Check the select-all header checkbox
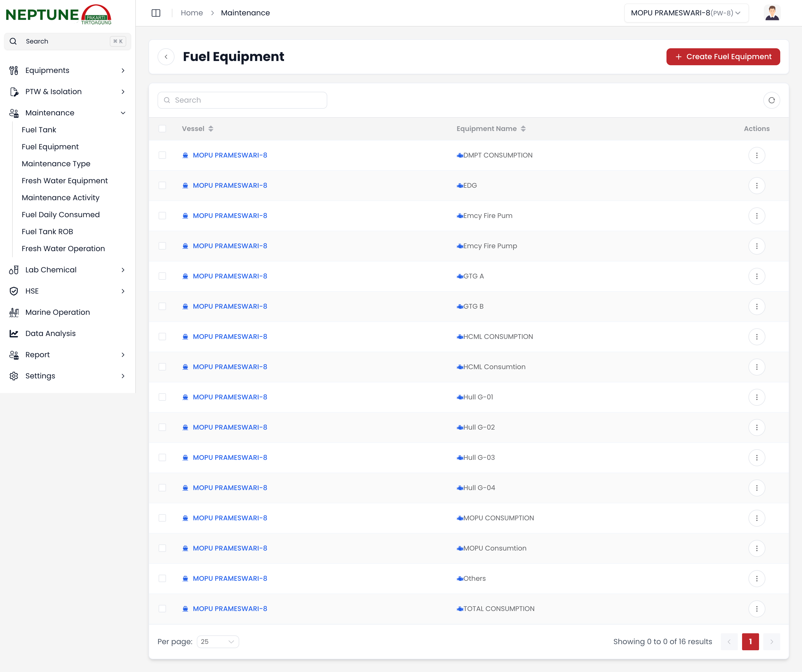The height and width of the screenshot is (672, 802). coord(162,129)
